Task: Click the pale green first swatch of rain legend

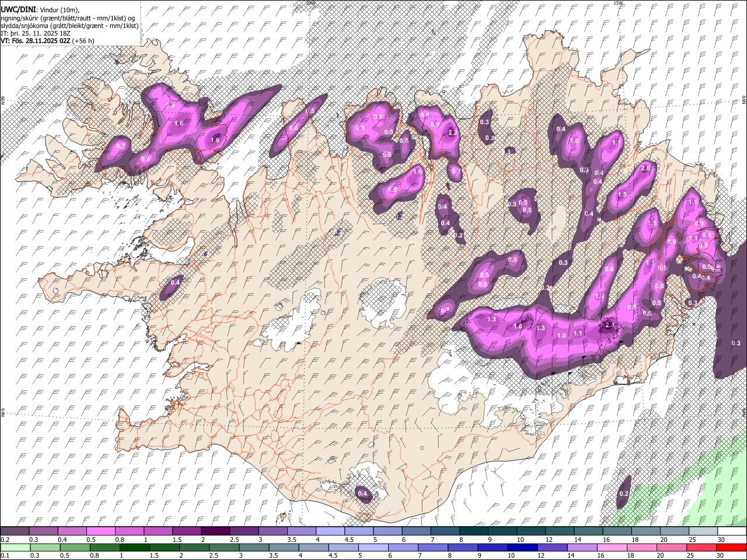Action: click(x=15, y=548)
